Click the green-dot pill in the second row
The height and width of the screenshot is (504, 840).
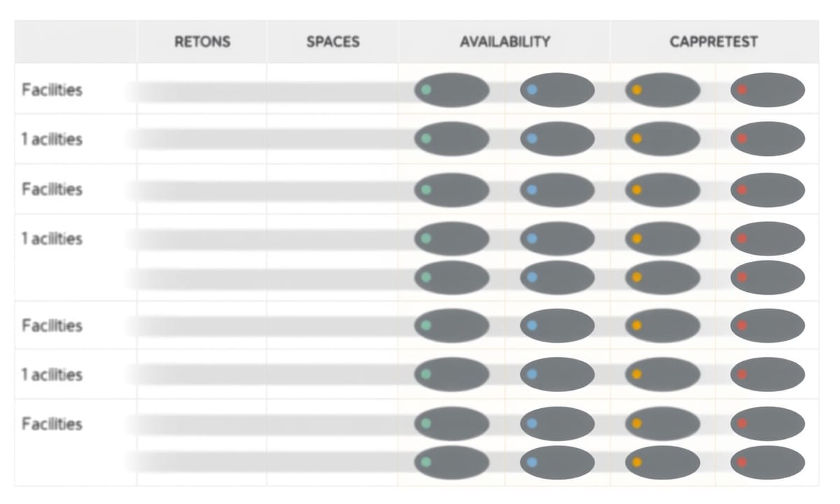coord(451,139)
